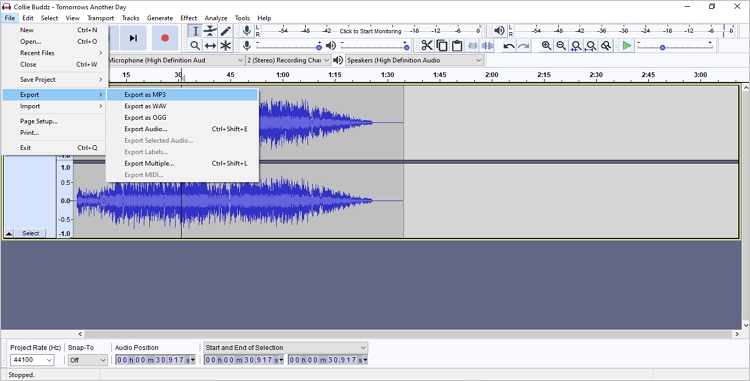
Task: Click Open... in the File menu
Action: point(54,42)
